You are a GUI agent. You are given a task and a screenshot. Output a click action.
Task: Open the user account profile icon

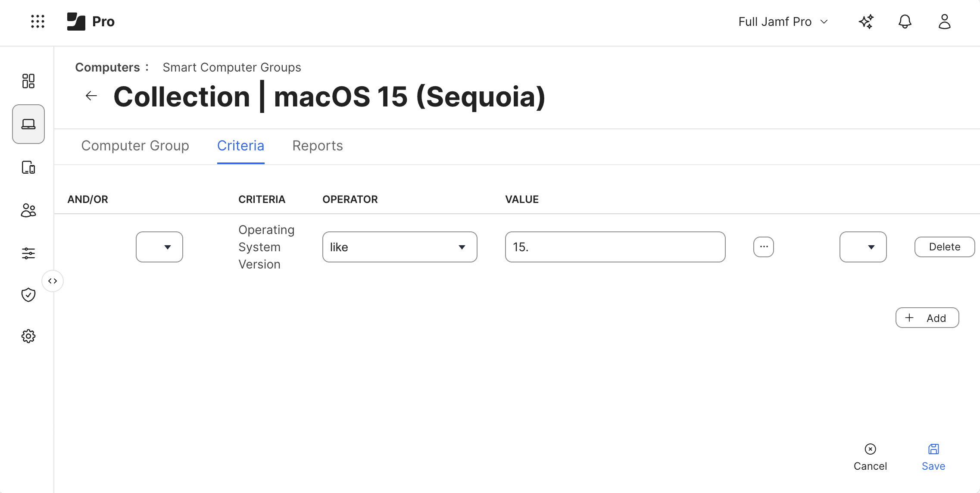click(x=944, y=21)
